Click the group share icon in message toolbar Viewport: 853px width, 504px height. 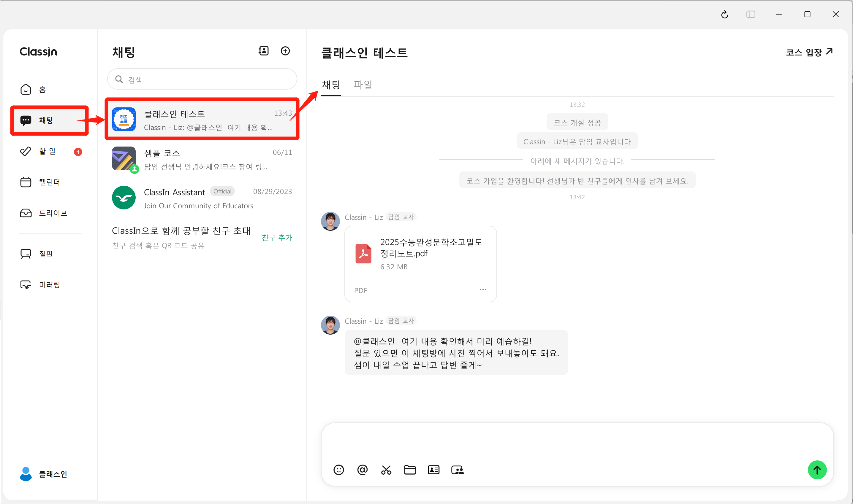pyautogui.click(x=458, y=470)
